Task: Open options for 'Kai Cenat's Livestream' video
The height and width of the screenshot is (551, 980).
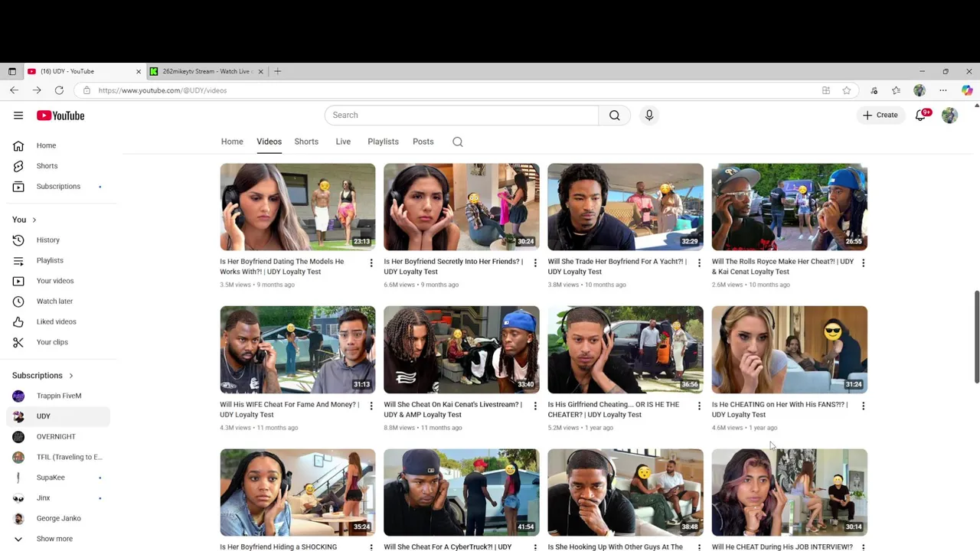Action: 535,406
